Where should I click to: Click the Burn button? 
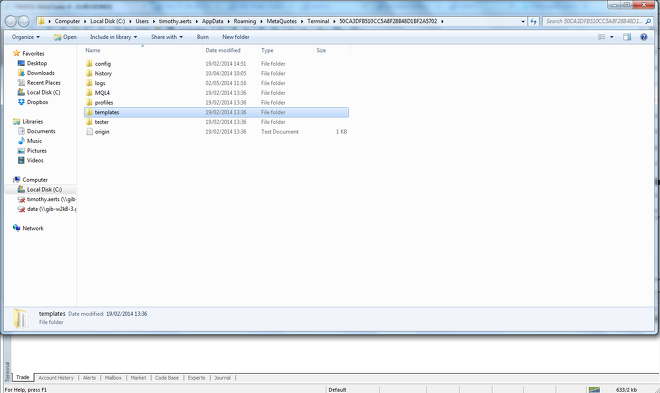(202, 37)
